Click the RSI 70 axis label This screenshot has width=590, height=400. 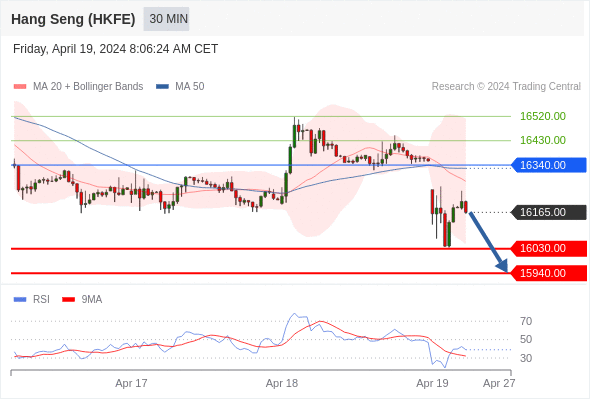click(x=526, y=321)
